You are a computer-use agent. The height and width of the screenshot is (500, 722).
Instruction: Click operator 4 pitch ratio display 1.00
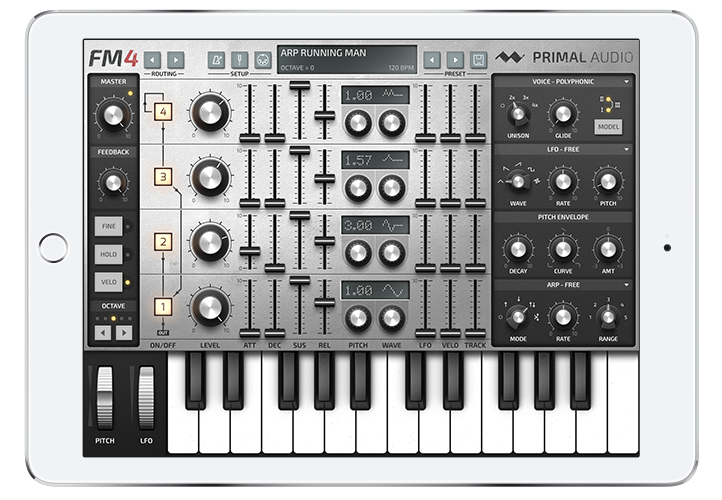pyautogui.click(x=375, y=95)
